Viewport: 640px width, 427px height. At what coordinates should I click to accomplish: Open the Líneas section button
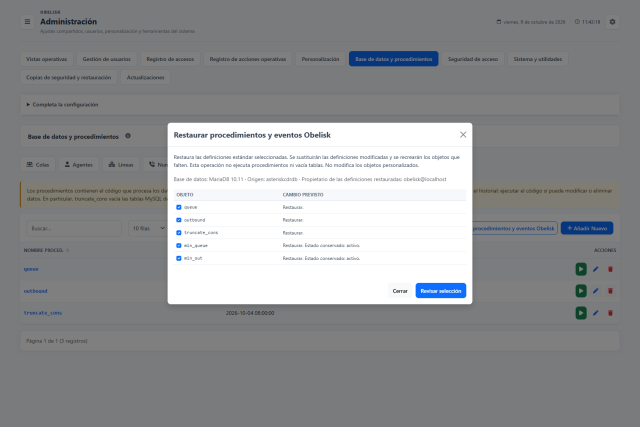pos(121,165)
